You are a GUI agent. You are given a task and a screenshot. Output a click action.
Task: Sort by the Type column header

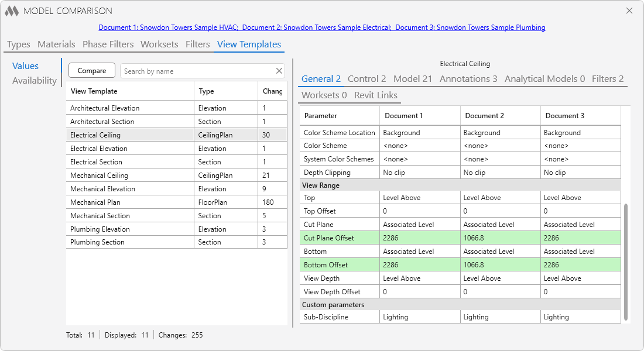pos(225,91)
